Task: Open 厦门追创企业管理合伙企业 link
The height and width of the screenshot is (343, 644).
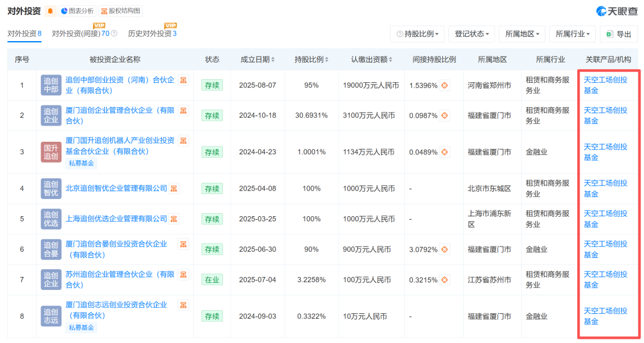Action: coord(120,116)
